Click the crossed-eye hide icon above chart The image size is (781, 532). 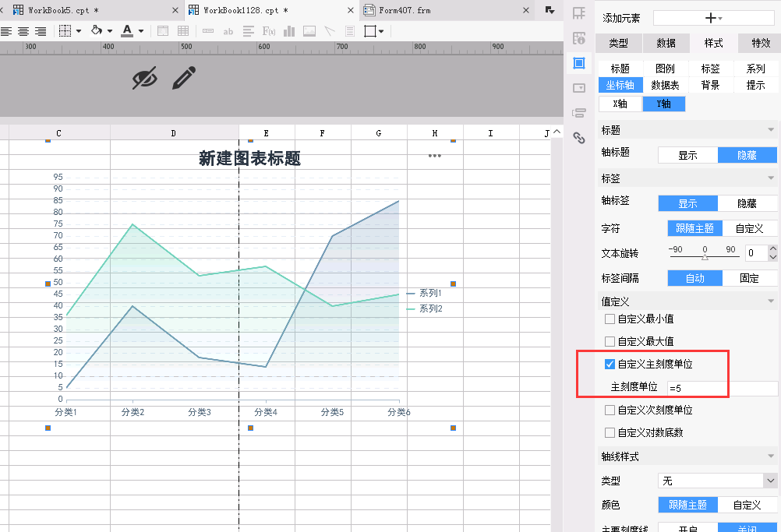pos(145,78)
